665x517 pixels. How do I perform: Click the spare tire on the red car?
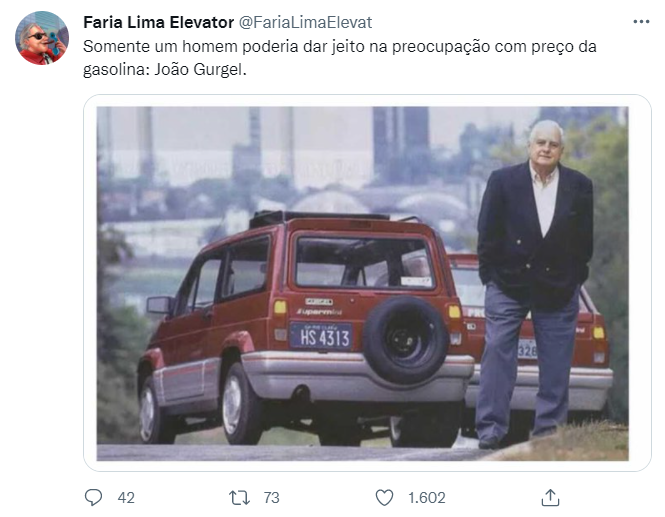(406, 340)
